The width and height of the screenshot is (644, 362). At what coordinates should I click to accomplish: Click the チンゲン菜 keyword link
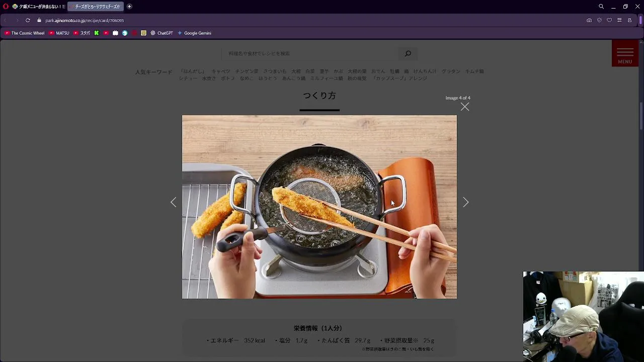[x=247, y=71]
